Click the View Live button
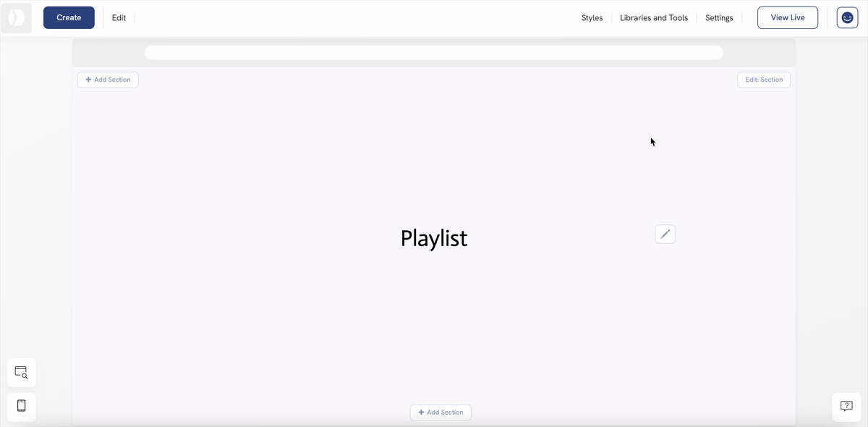The width and height of the screenshot is (868, 427). click(788, 17)
